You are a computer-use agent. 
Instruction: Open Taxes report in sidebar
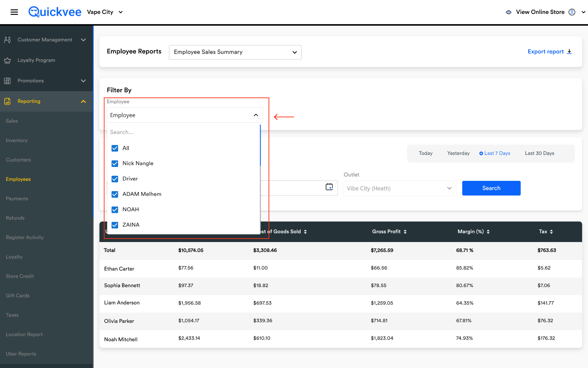click(12, 315)
